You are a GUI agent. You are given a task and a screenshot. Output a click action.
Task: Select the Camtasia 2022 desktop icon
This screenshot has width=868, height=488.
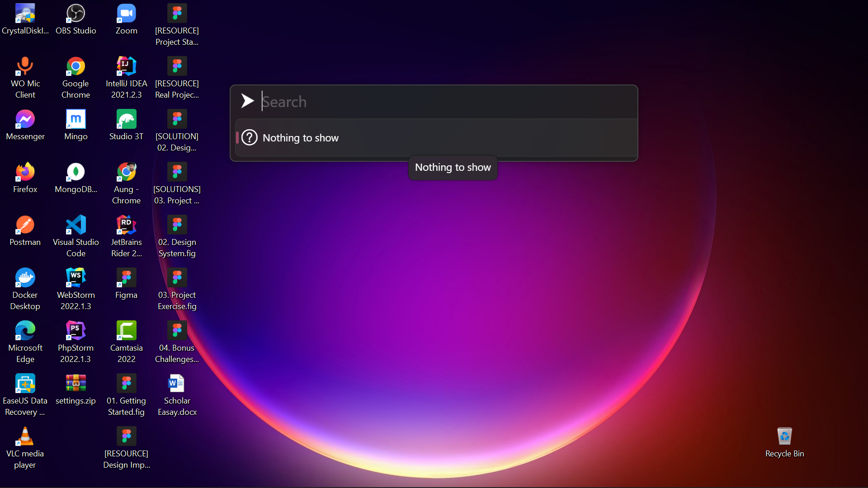126,331
